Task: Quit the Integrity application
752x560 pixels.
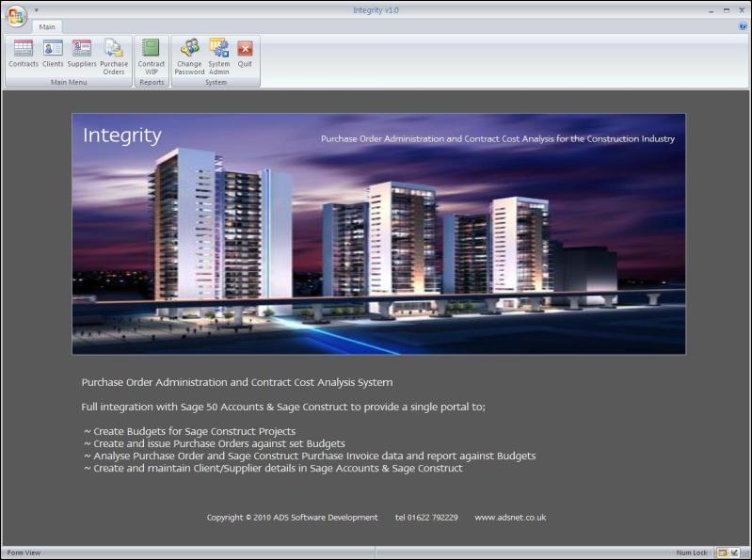Action: [x=245, y=54]
